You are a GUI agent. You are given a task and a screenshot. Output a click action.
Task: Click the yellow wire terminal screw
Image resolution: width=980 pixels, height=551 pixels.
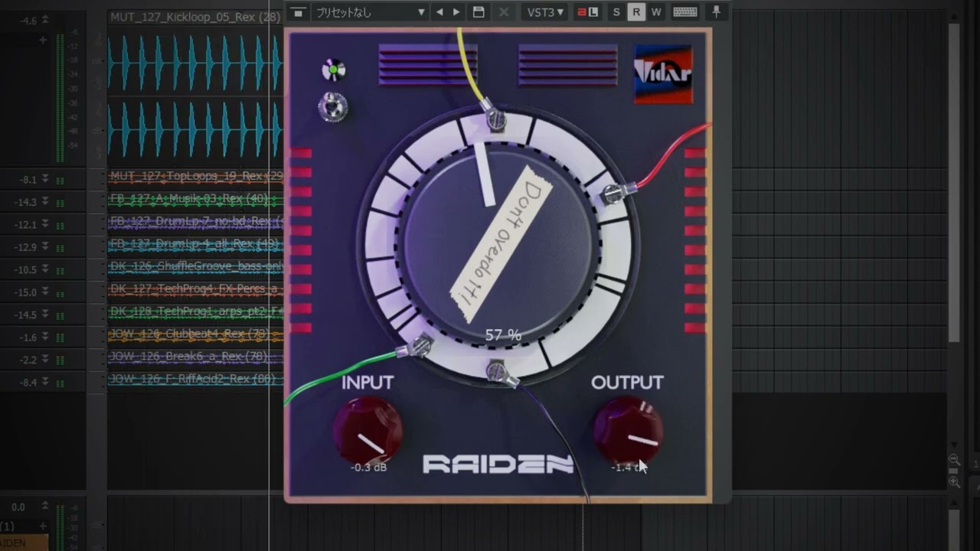(495, 119)
